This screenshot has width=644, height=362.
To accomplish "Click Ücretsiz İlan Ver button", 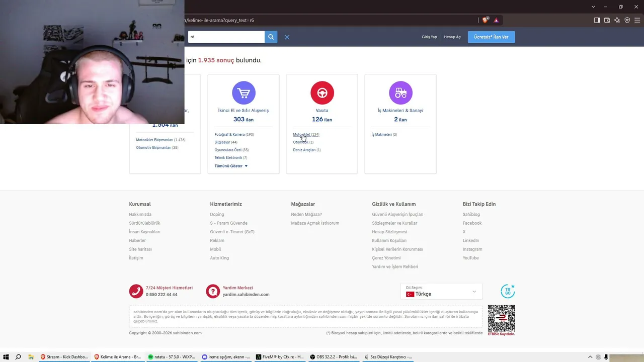I will click(491, 37).
